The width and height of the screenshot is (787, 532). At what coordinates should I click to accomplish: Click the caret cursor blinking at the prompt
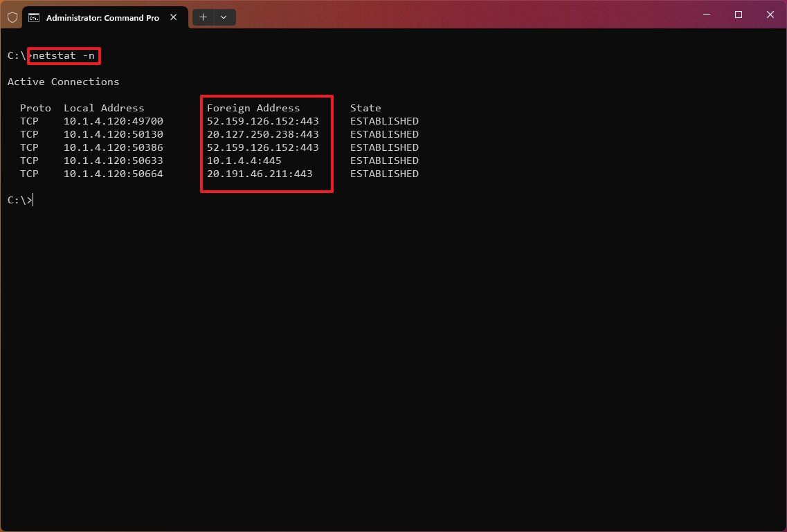click(x=33, y=199)
